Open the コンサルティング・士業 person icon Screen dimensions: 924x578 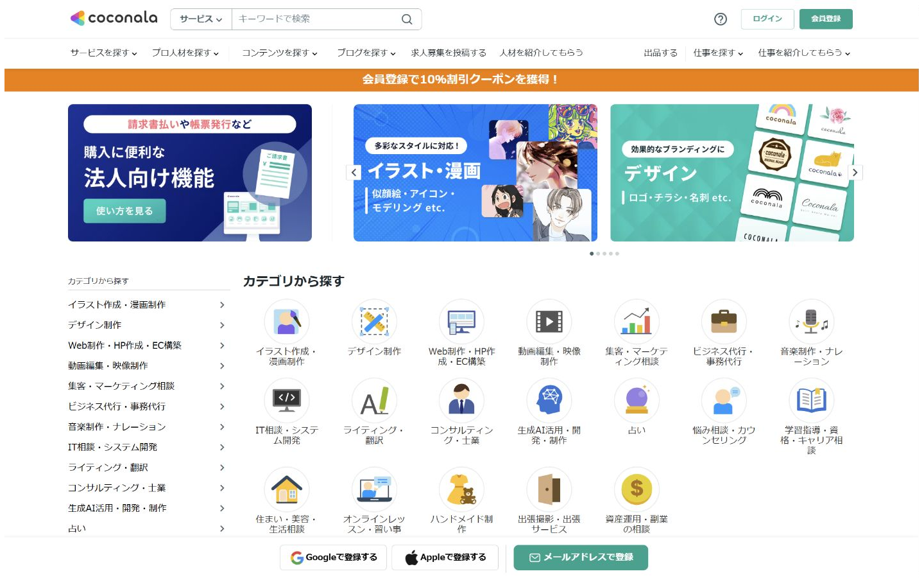tap(461, 401)
